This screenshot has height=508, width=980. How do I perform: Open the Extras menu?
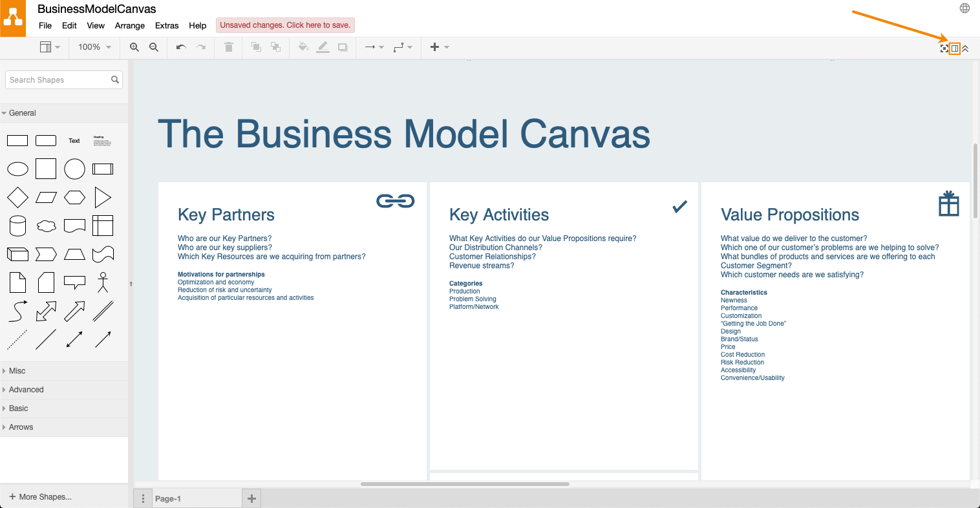(x=167, y=26)
